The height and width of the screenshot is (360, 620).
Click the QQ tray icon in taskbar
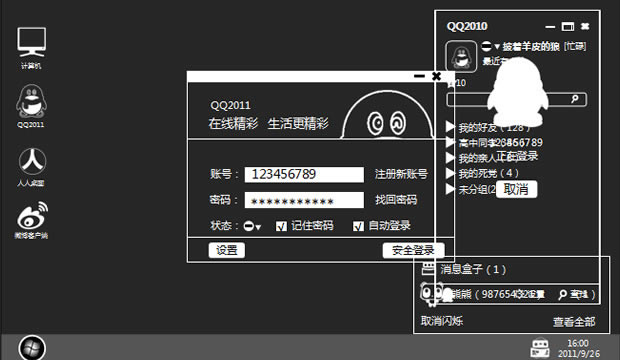(x=540, y=348)
